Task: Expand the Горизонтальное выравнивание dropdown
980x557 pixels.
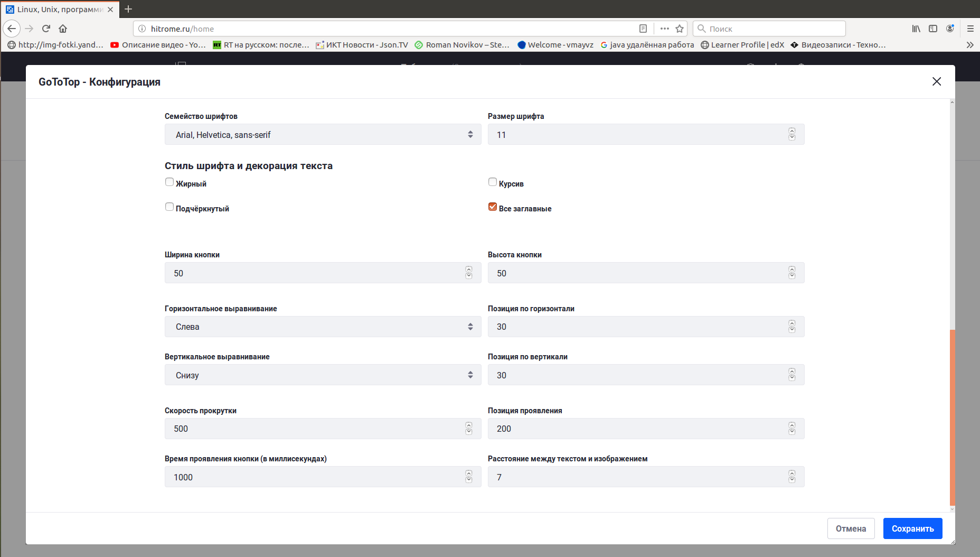Action: 323,327
